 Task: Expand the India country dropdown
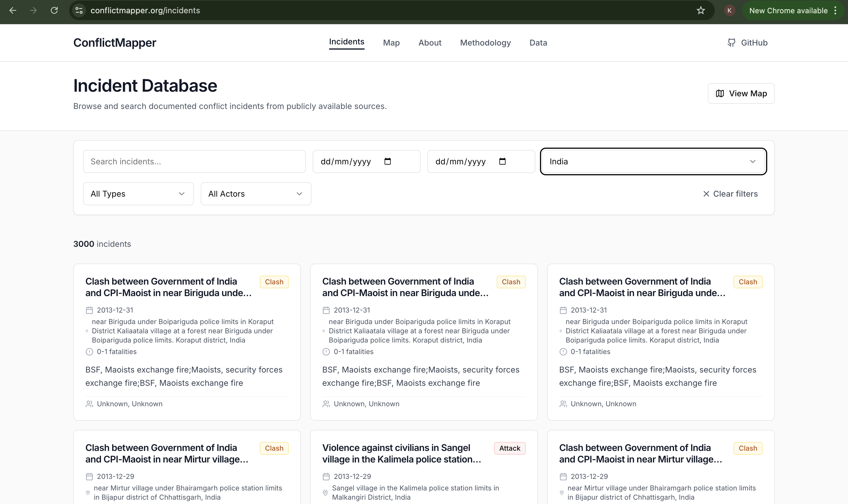(653, 162)
